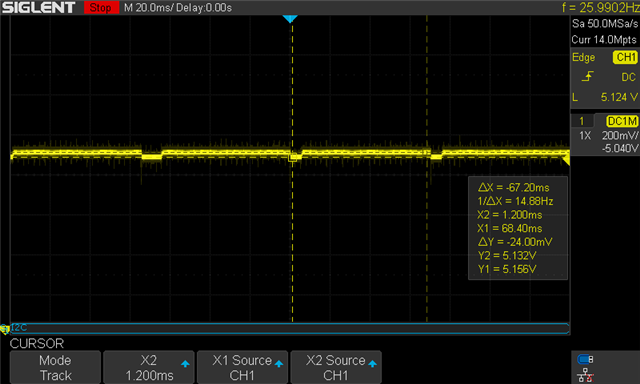
Task: Click the X1 = 68.40ms readout line
Action: 509,228
